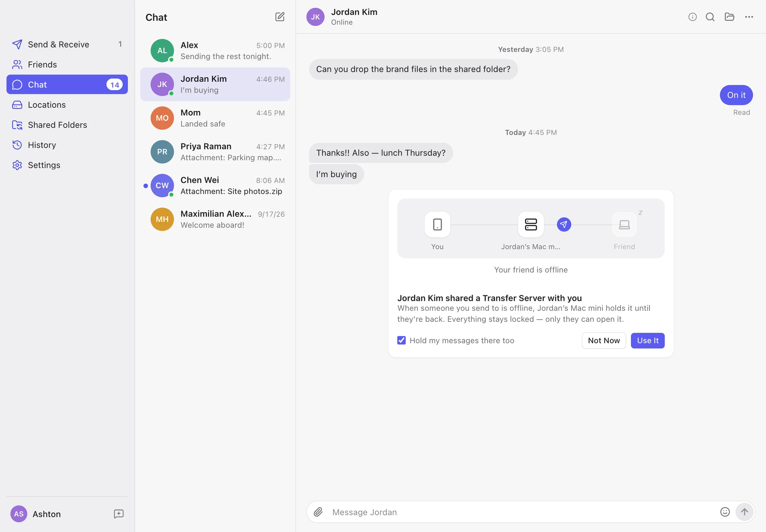Select the Chat sidebar item
The width and height of the screenshot is (766, 532).
click(67, 84)
